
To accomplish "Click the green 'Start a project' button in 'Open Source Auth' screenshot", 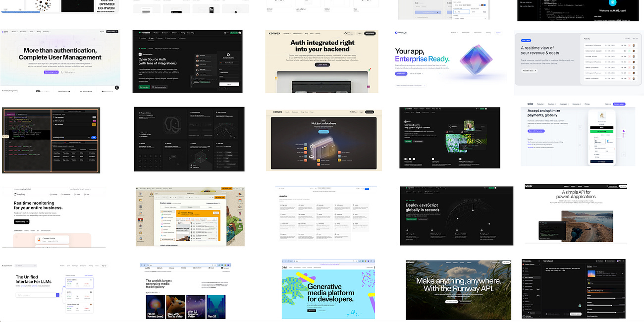I will pos(144,86).
